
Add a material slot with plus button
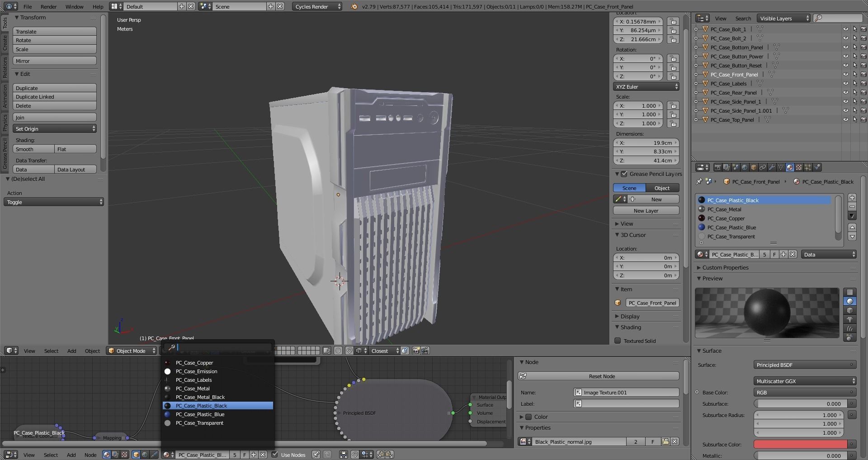[852, 198]
